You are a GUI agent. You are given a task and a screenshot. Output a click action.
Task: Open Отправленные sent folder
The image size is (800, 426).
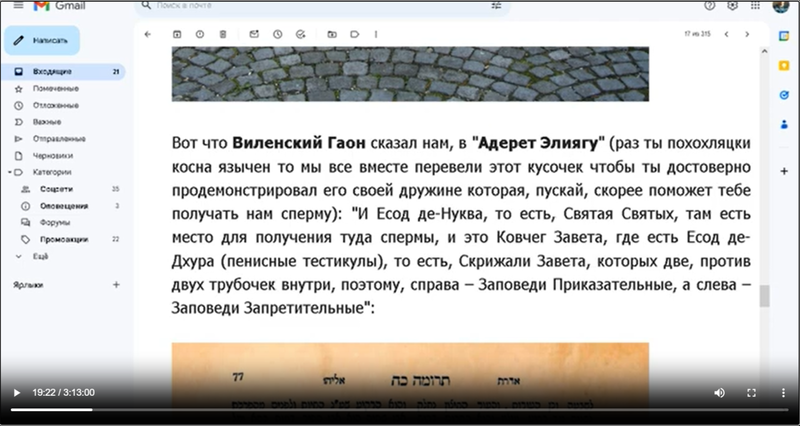(59, 139)
